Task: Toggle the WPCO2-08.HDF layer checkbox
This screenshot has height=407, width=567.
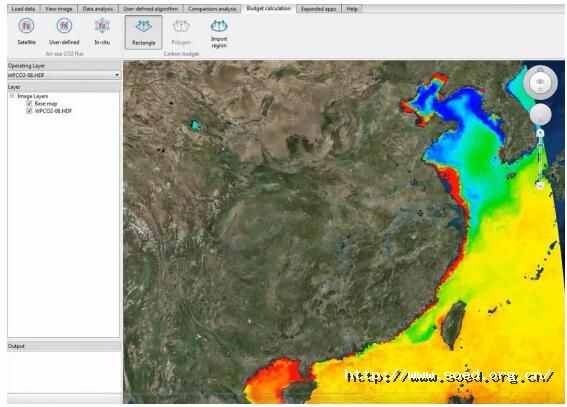Action: 29,111
